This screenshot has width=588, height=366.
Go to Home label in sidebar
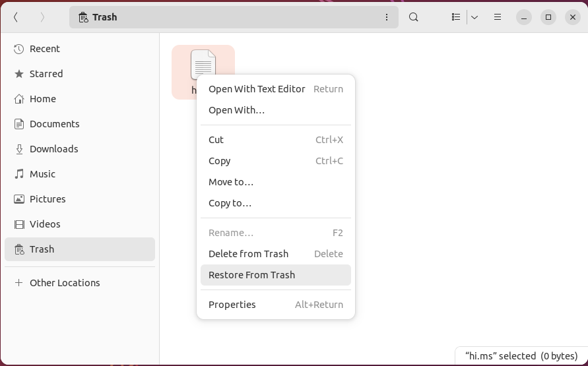(43, 99)
